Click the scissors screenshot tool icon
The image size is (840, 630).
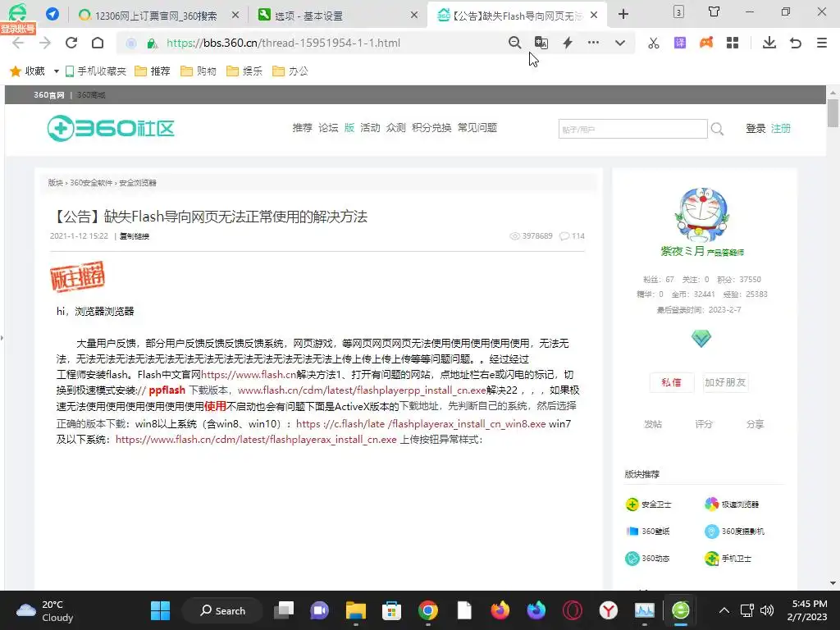(654, 43)
